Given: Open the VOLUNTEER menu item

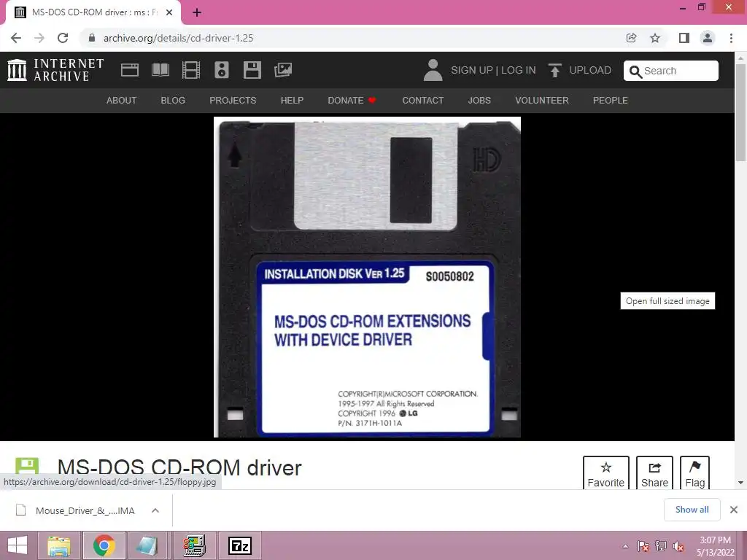Looking at the screenshot, I should point(542,101).
